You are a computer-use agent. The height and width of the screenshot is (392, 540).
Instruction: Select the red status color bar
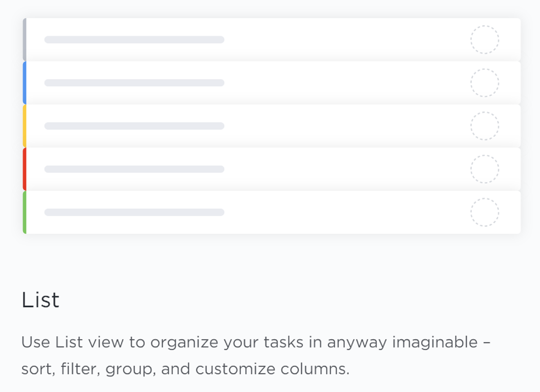25,169
